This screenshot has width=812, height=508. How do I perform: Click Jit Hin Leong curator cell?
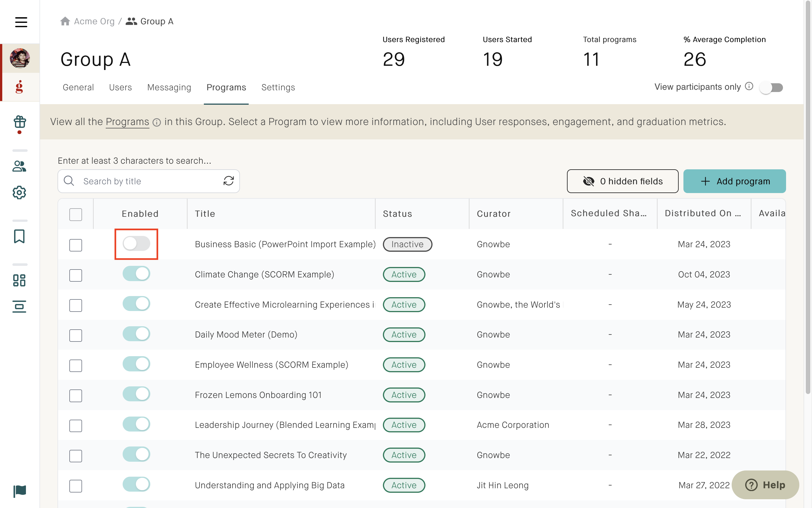coord(503,485)
